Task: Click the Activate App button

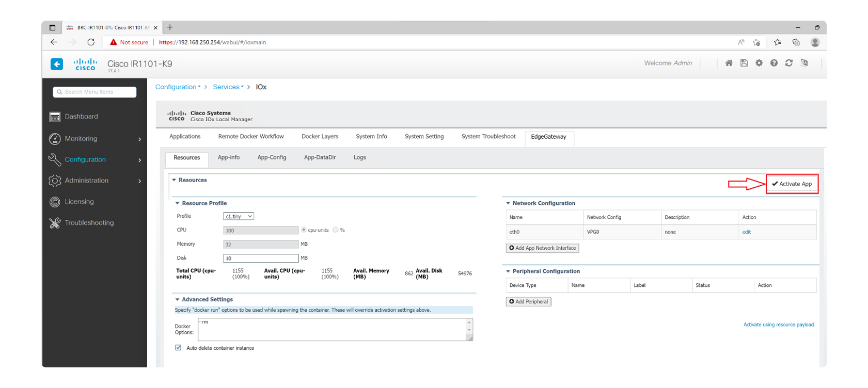Action: point(792,184)
